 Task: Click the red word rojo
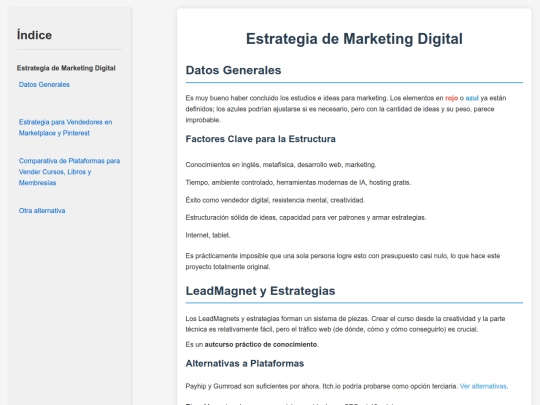pos(451,98)
